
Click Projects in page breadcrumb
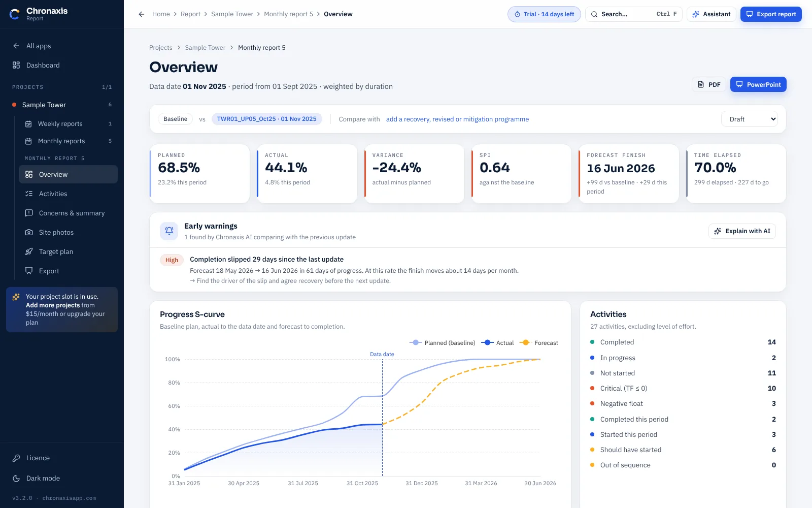click(x=161, y=48)
